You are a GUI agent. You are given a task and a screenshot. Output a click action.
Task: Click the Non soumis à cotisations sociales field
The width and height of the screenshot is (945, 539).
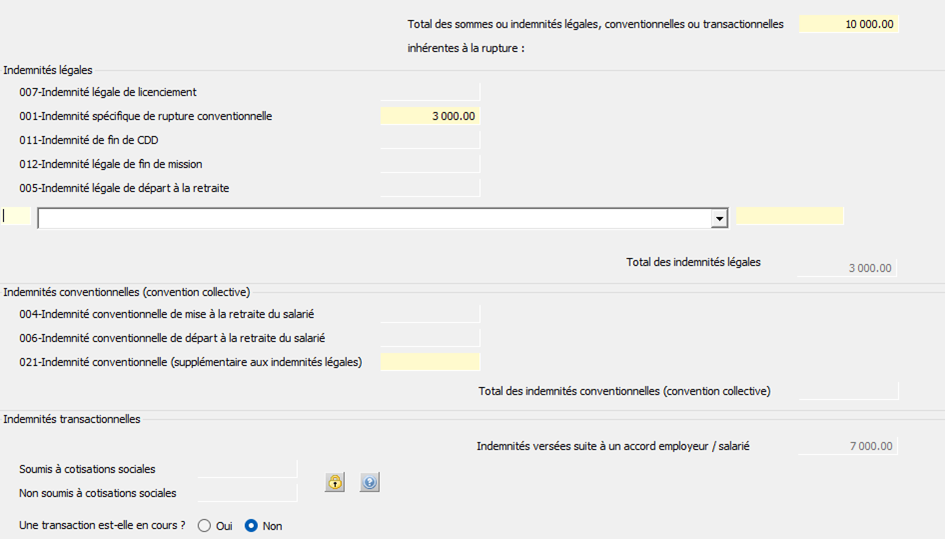(248, 493)
